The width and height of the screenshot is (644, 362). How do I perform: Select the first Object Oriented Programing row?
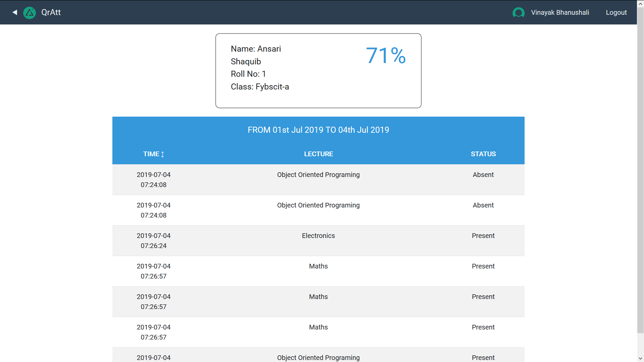pos(318,175)
